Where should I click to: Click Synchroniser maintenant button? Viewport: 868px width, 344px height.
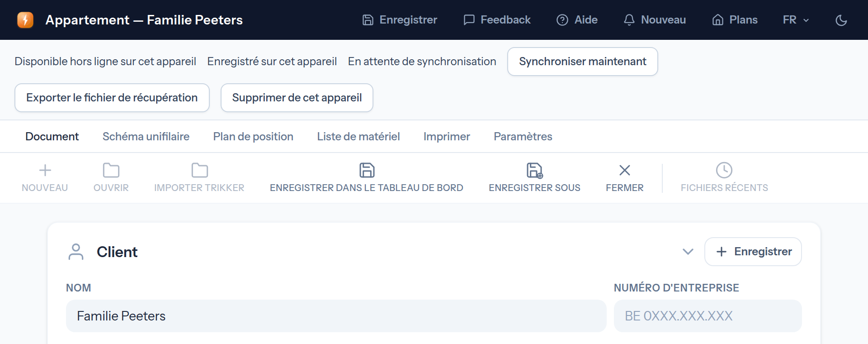582,62
